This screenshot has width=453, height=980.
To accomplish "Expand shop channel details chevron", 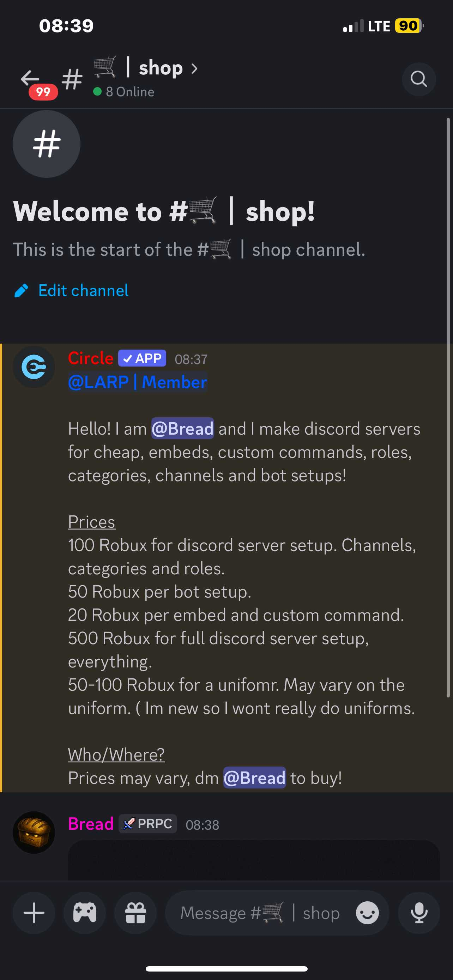I will 194,69.
